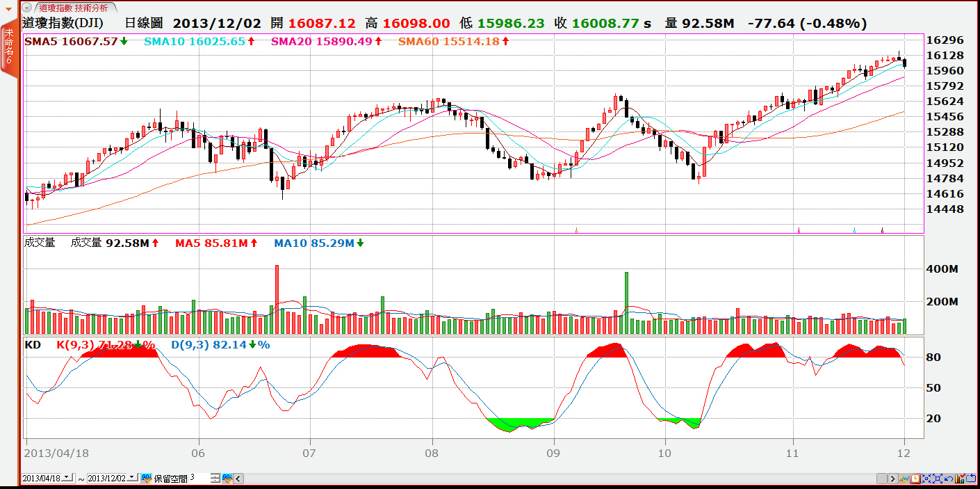Click the 日線圖 chart type label
The height and width of the screenshot is (489, 980).
point(143,23)
